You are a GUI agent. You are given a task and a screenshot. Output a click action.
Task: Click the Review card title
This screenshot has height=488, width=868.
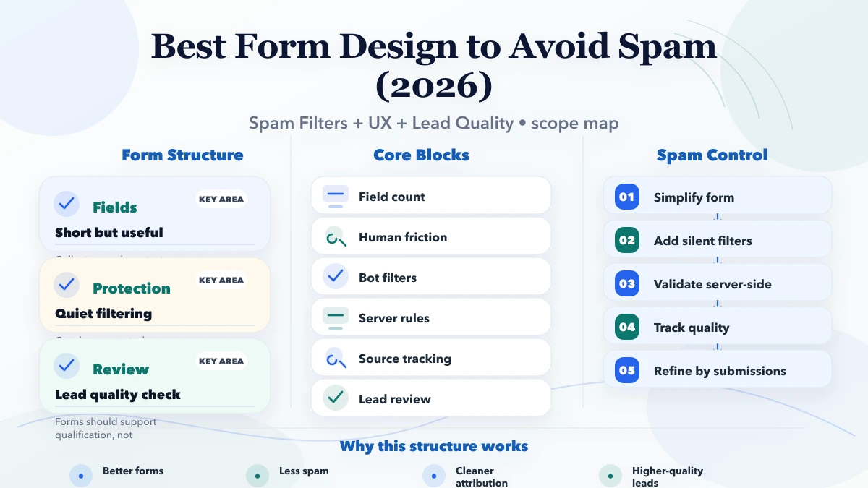point(121,369)
